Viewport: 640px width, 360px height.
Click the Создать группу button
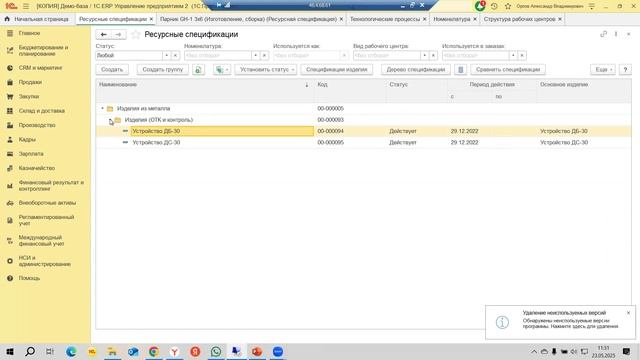click(162, 70)
